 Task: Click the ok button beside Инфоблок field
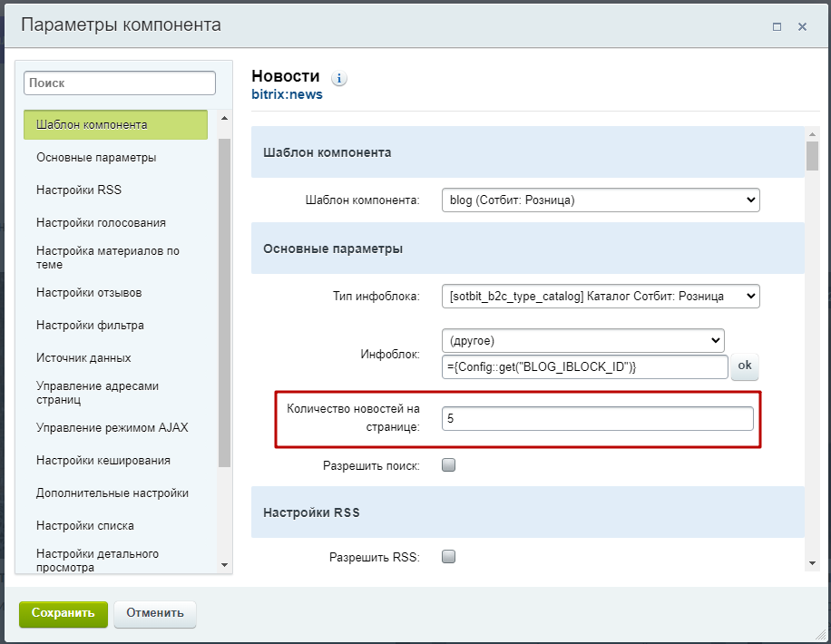point(745,366)
